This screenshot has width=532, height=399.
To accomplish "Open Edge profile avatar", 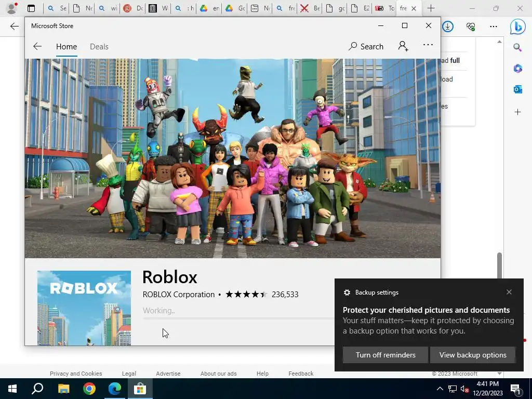I will coord(12,8).
